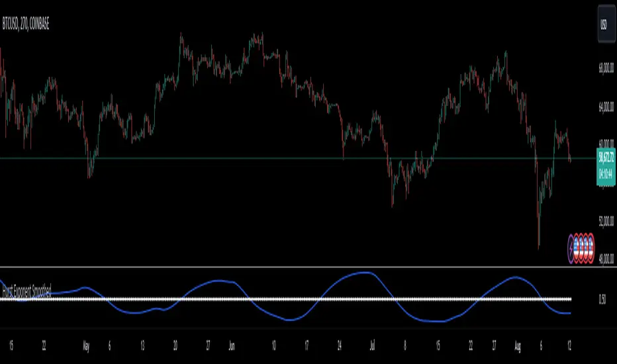This screenshot has height=364, width=617.
Task: Select the Hurst Exponent Smoothed indicator label
Action: coord(26,292)
